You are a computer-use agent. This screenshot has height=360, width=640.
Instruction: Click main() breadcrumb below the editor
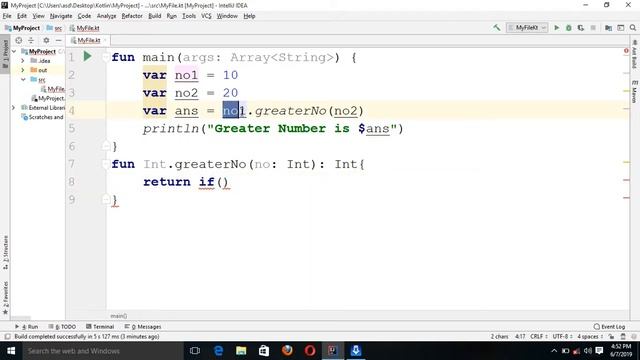tap(119, 316)
